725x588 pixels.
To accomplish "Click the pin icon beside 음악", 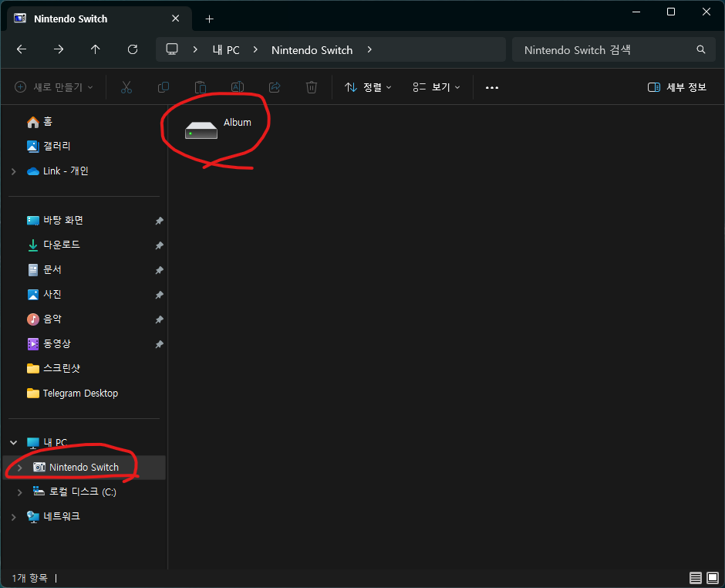I will [x=159, y=319].
